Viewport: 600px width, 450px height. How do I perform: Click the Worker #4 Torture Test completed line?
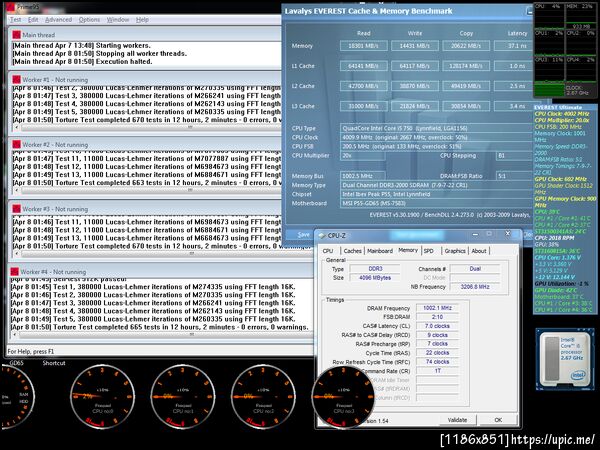click(159, 327)
